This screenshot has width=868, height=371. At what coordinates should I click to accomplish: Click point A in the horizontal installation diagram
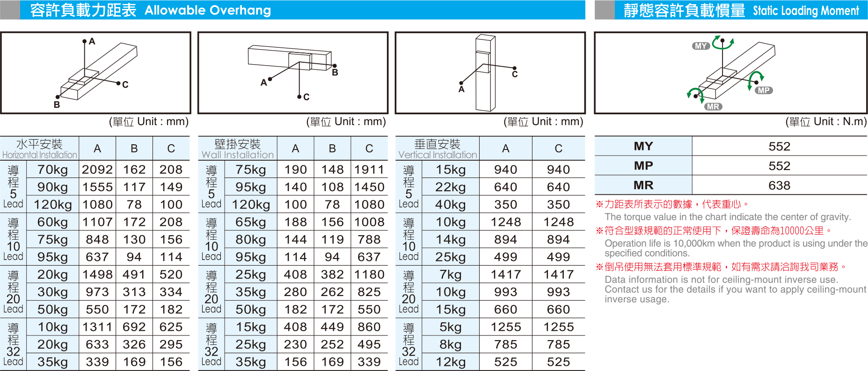point(85,41)
